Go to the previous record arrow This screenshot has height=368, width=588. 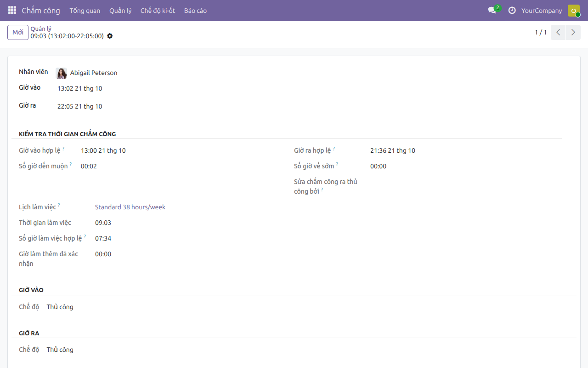tap(558, 32)
